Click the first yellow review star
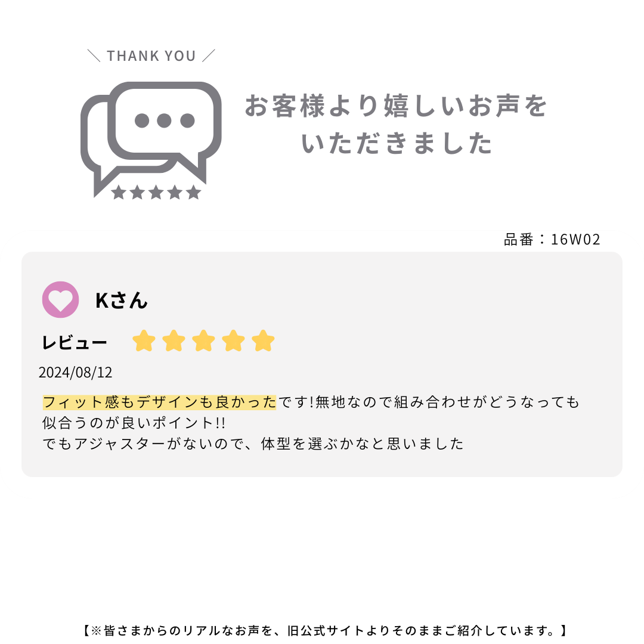Screen dimensions: 644x644 click(144, 342)
